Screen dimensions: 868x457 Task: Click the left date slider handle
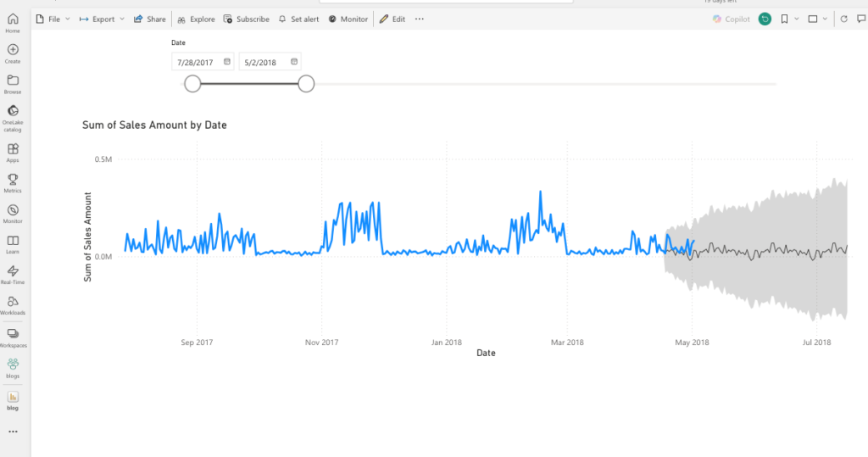[192, 84]
